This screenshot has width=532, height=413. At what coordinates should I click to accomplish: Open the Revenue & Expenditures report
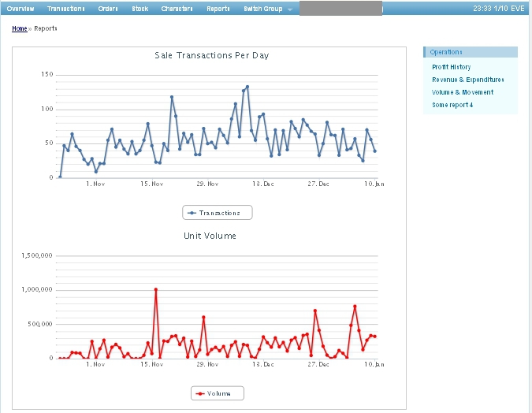467,80
